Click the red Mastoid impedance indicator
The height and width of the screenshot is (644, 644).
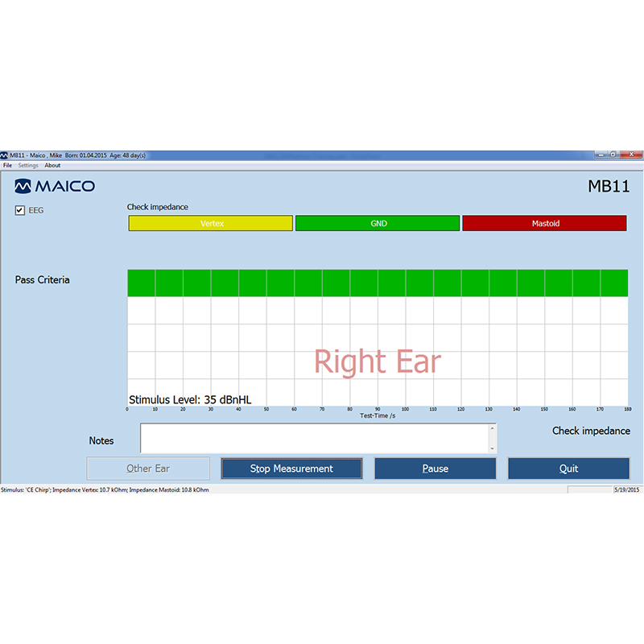click(544, 223)
